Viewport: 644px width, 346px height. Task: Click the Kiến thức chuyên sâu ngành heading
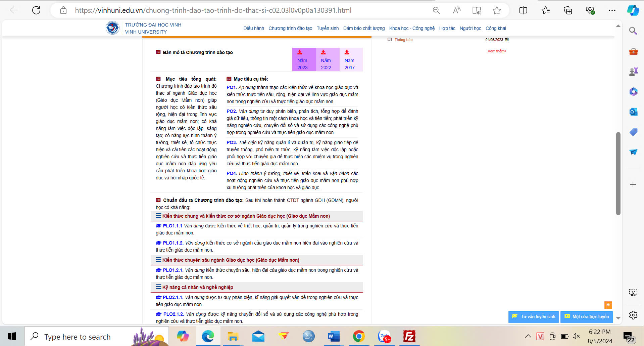point(231,260)
